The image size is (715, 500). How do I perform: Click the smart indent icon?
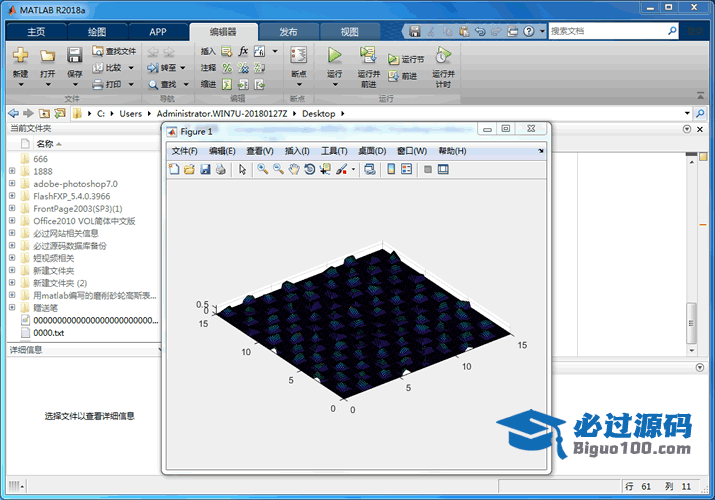(227, 84)
